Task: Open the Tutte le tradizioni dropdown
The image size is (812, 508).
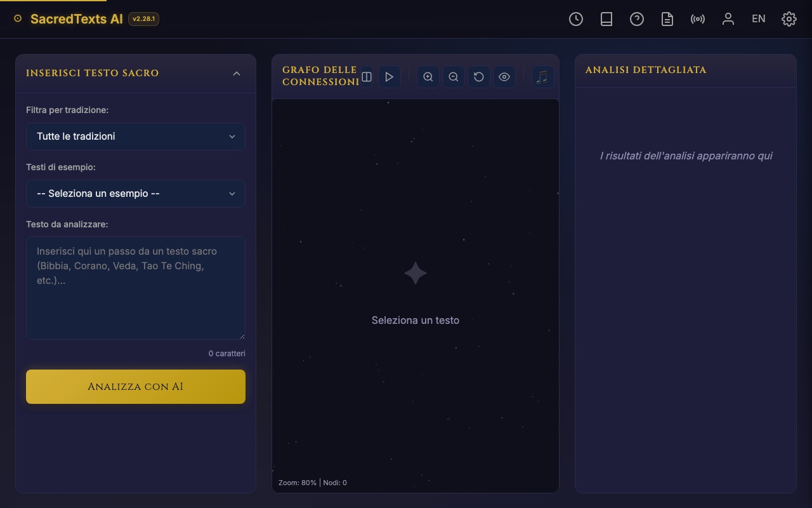Action: 136,137
